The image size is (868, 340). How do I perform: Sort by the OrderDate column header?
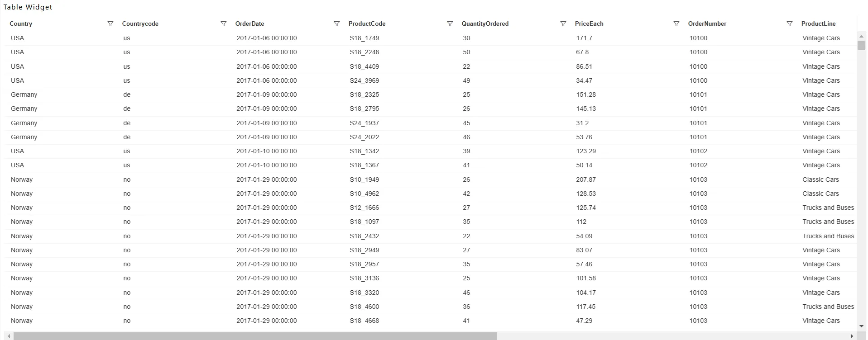pos(249,24)
